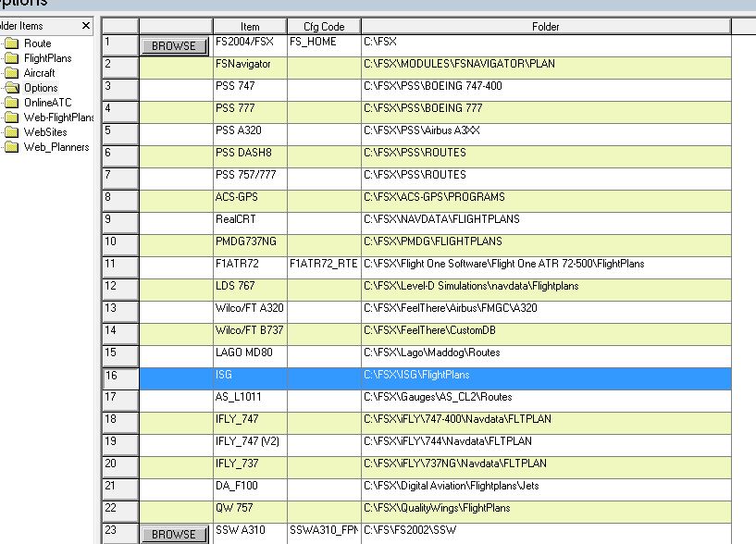
Task: Select the PSS DASH8 item cell
Action: pyautogui.click(x=250, y=156)
